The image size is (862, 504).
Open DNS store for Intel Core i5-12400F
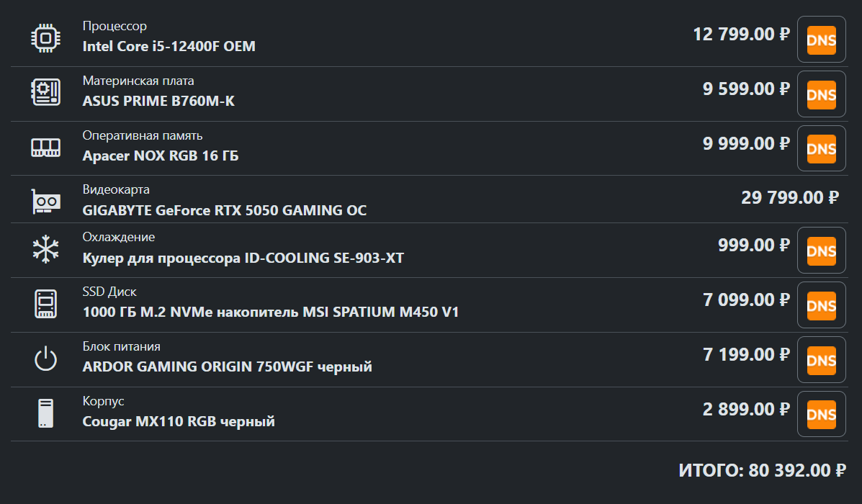[x=822, y=40]
